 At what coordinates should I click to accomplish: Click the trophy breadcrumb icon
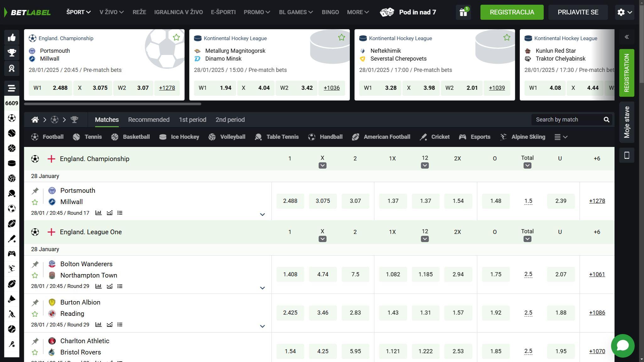(74, 120)
